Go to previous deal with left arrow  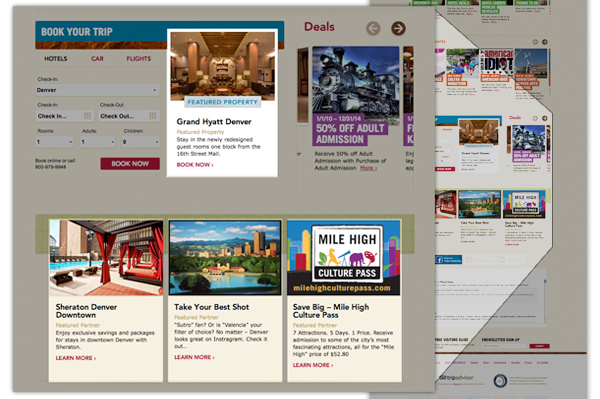coord(373,28)
